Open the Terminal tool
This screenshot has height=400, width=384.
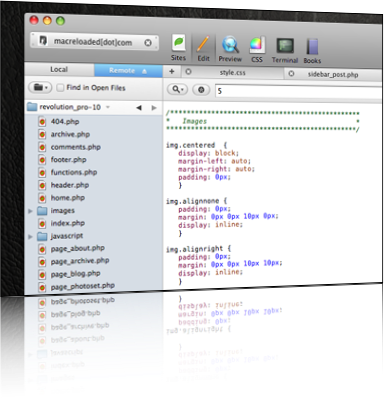pos(285,51)
